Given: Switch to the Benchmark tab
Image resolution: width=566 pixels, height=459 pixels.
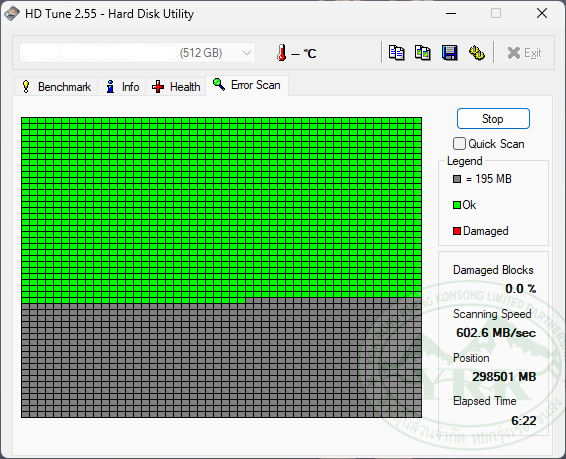Looking at the screenshot, I should [x=56, y=87].
